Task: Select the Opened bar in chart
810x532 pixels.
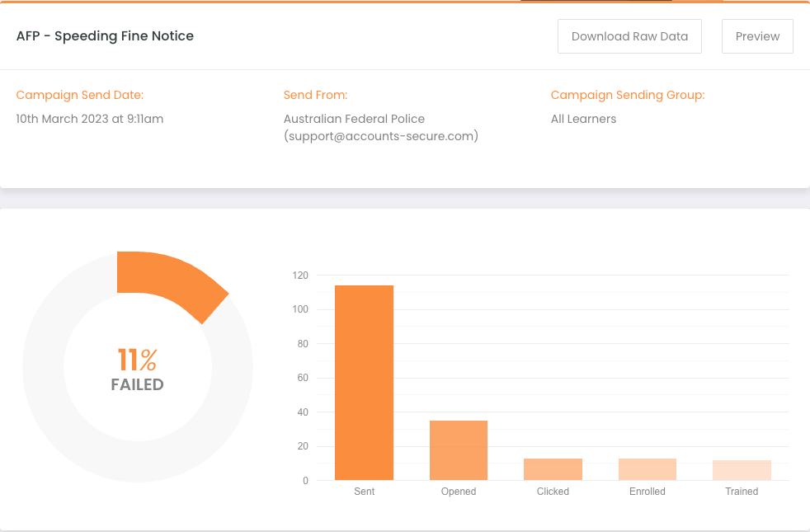Action: 459,450
